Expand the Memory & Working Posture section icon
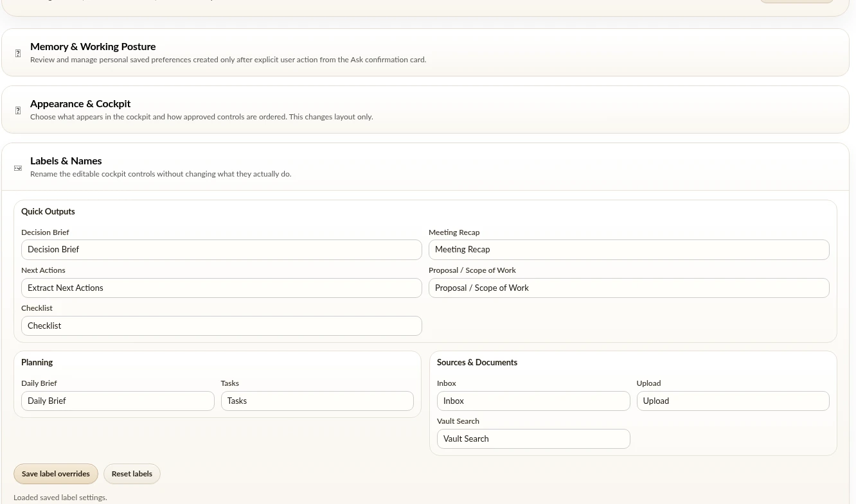The width and height of the screenshot is (856, 504). coord(18,53)
